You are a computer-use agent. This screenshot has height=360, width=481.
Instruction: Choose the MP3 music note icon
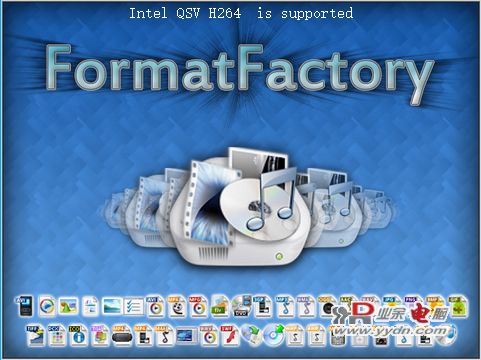tap(285, 306)
